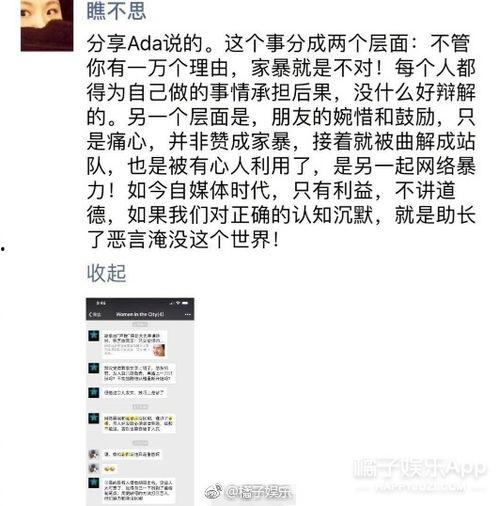
Task: Open the poster's profile avatar
Action: (x=47, y=25)
